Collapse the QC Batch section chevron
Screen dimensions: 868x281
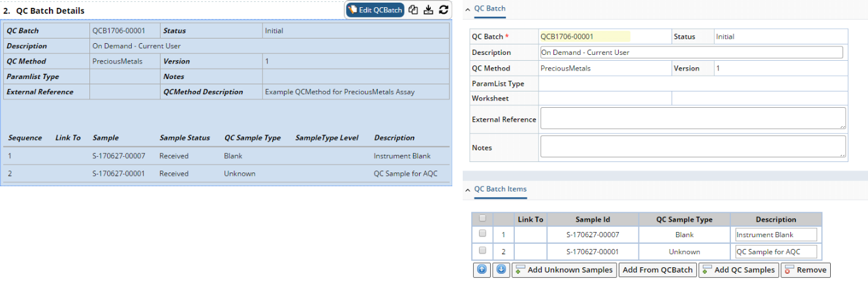[467, 8]
